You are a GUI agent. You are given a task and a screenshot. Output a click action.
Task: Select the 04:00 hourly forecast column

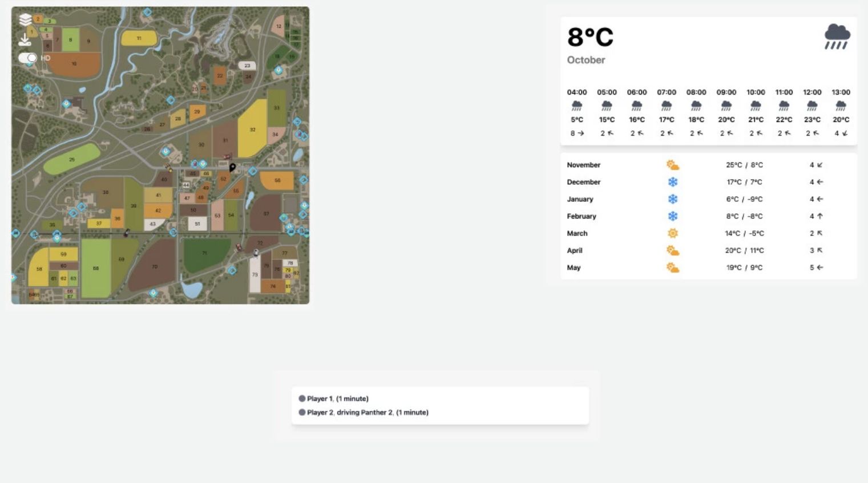(577, 112)
